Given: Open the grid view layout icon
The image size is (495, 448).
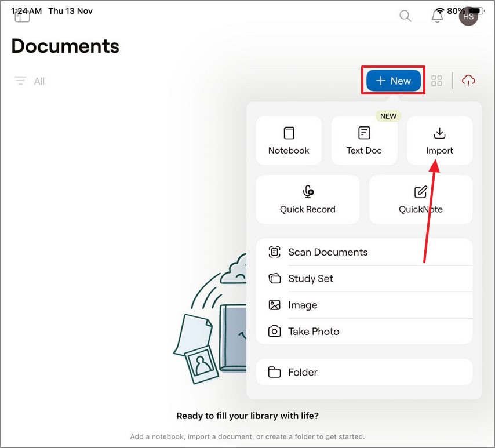Looking at the screenshot, I should pyautogui.click(x=436, y=81).
